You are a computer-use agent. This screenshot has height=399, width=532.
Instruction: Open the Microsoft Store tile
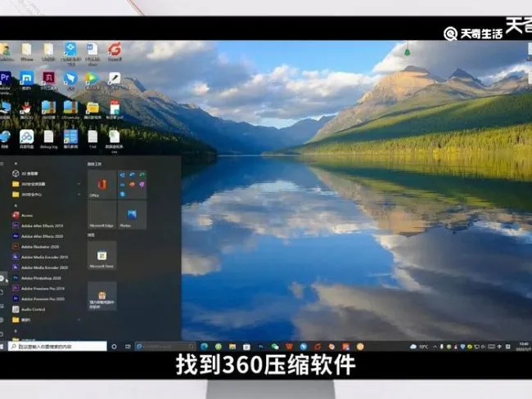(x=102, y=256)
